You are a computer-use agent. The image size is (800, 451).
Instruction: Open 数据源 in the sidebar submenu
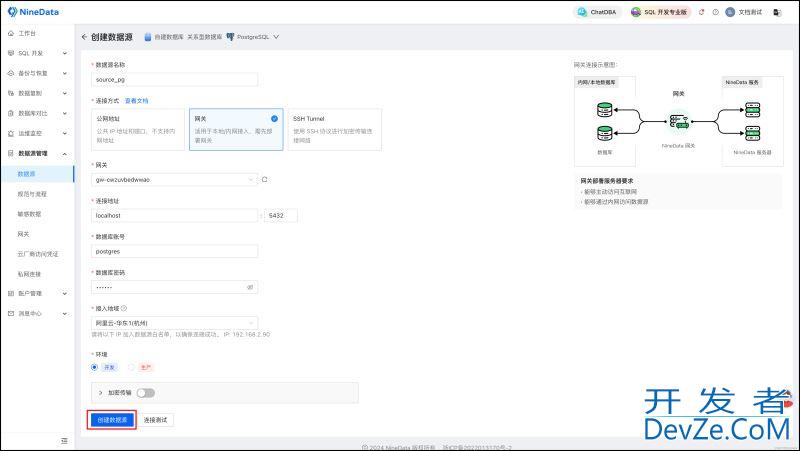[x=27, y=174]
